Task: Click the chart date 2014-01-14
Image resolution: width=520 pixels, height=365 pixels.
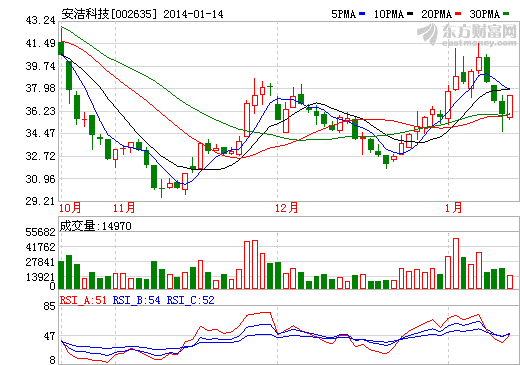Action: 193,14
